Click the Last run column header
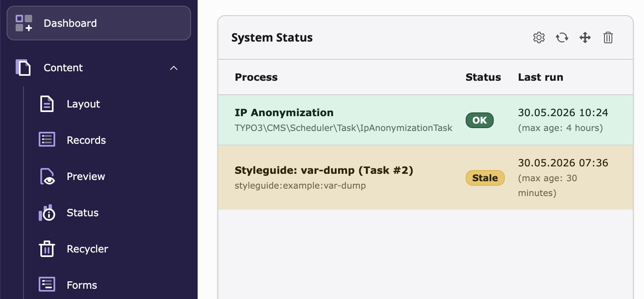644x299 pixels. (x=540, y=77)
